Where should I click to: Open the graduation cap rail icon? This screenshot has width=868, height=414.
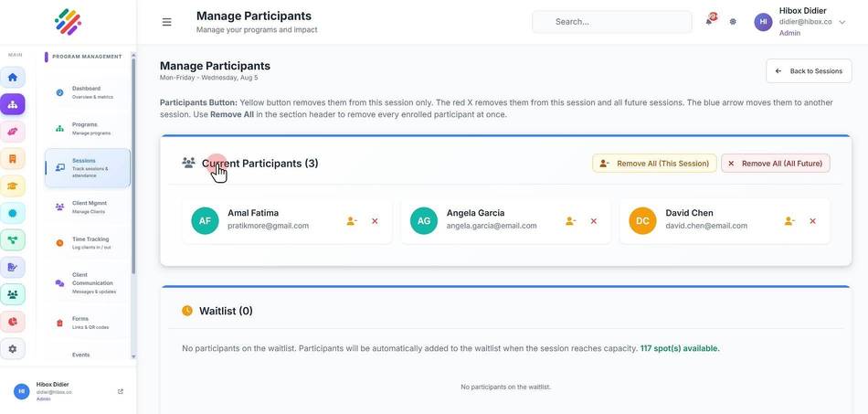13,186
